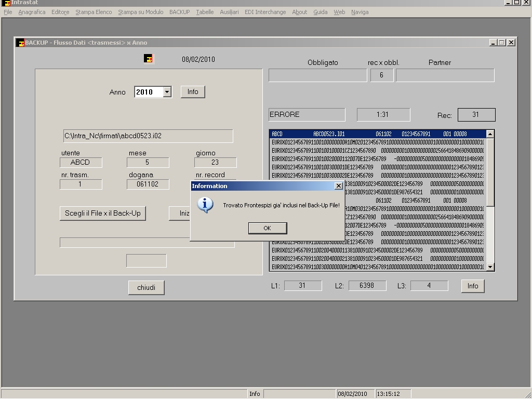532x399 pixels.
Task: Click the Partner field
Action: point(445,75)
